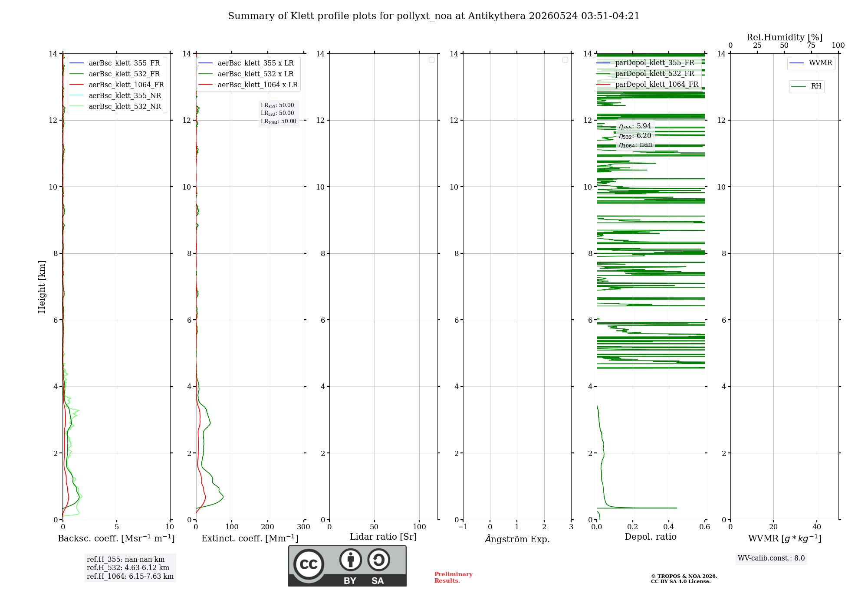Click the RH legend entry
868x590 pixels.
(x=806, y=86)
